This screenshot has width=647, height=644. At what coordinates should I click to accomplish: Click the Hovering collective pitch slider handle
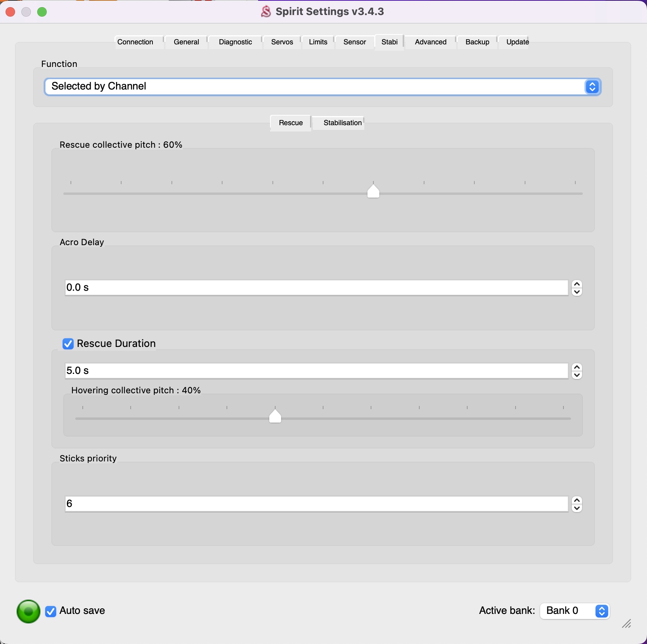(x=275, y=416)
